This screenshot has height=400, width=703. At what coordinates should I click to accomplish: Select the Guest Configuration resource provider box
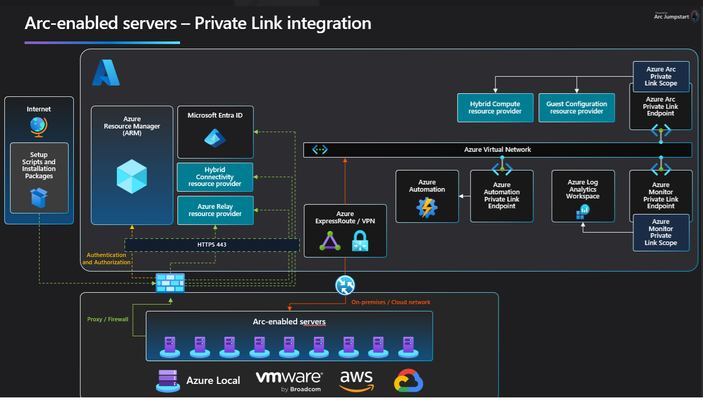coord(576,108)
